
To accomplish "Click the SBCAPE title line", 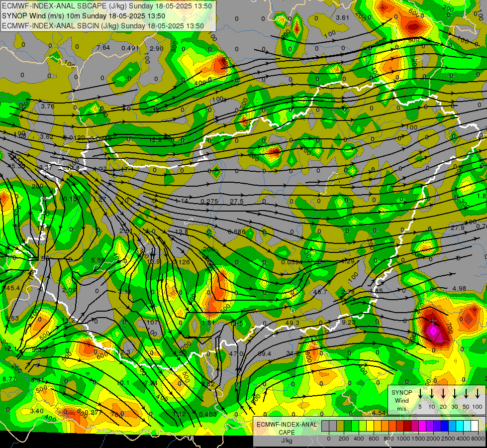I will click(107, 6).
